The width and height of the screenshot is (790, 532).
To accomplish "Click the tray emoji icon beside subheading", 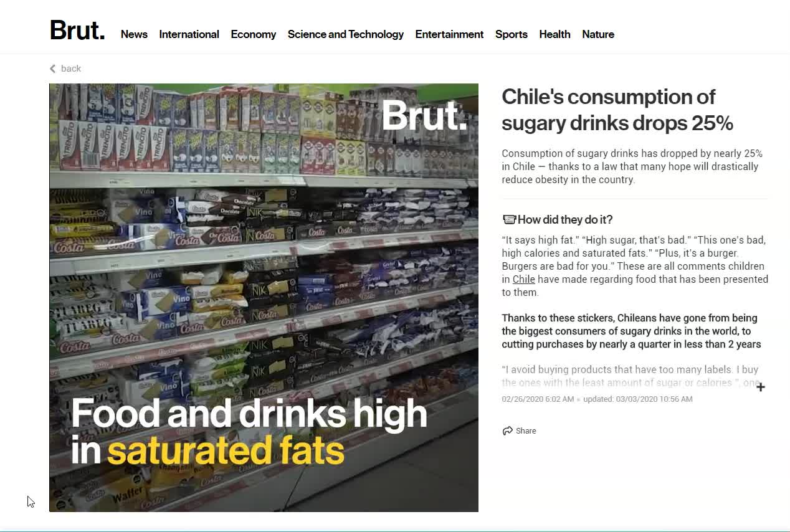I will click(x=509, y=219).
